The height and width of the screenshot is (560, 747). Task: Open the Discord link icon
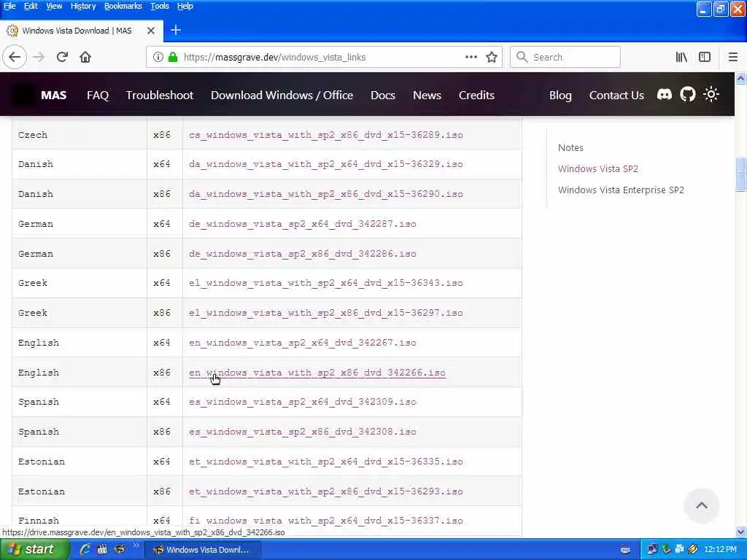click(x=665, y=94)
